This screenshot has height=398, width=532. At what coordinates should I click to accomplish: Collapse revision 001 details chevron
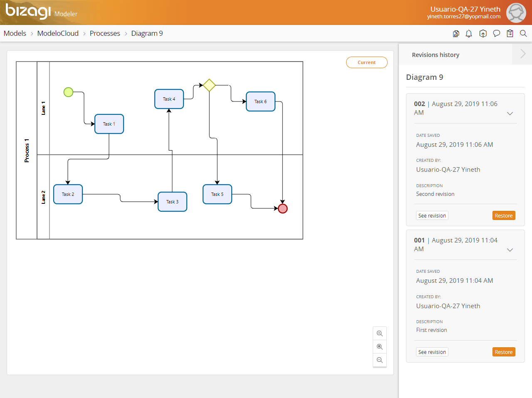[510, 250]
